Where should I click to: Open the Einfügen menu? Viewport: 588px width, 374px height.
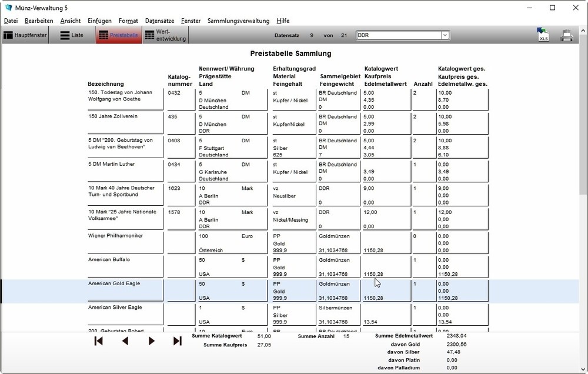[x=99, y=21]
